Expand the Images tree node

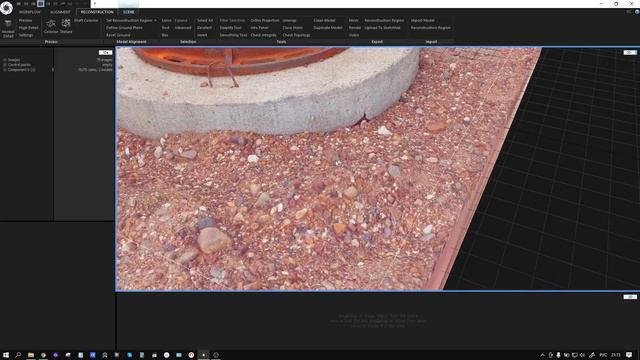click(5, 60)
